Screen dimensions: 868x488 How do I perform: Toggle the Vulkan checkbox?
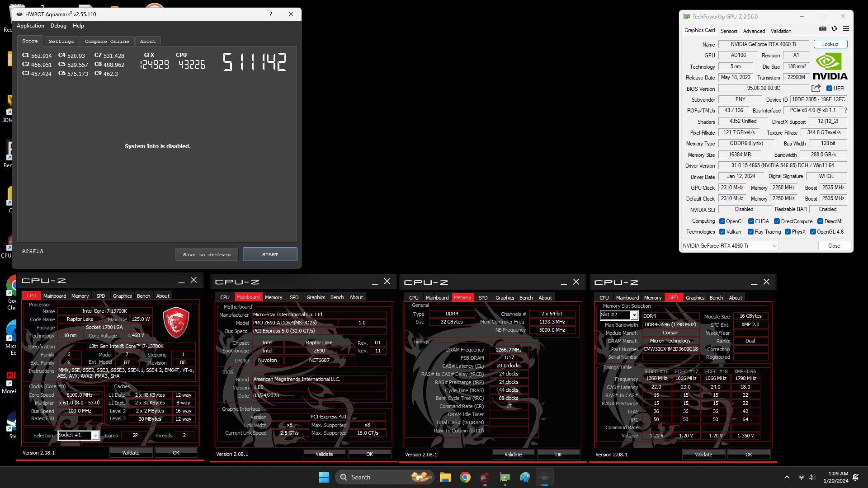[x=722, y=232]
